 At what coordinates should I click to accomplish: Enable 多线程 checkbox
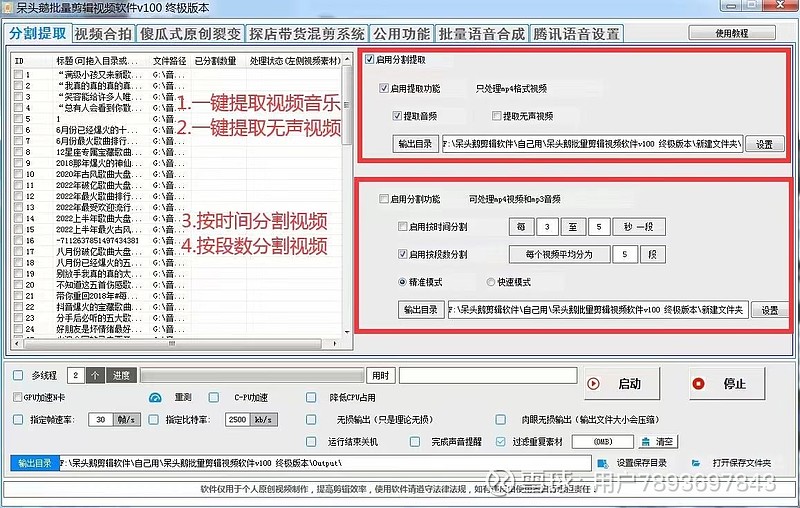point(18,375)
